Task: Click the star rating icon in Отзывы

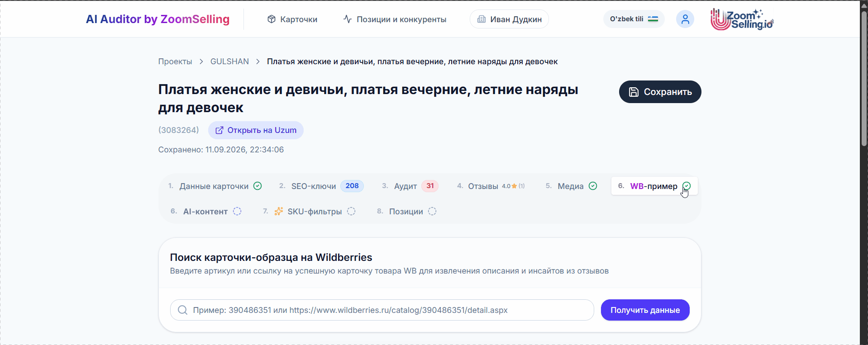Action: [514, 186]
